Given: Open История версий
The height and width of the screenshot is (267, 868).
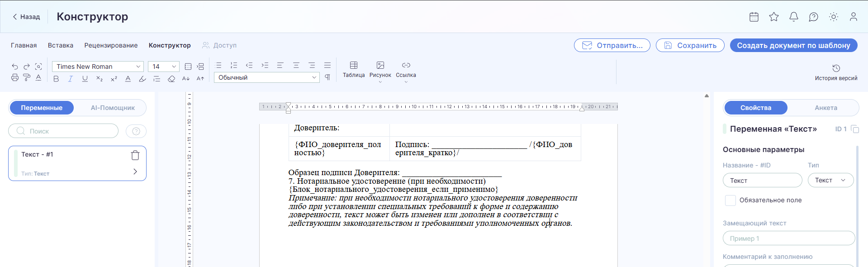Looking at the screenshot, I should pyautogui.click(x=836, y=72).
